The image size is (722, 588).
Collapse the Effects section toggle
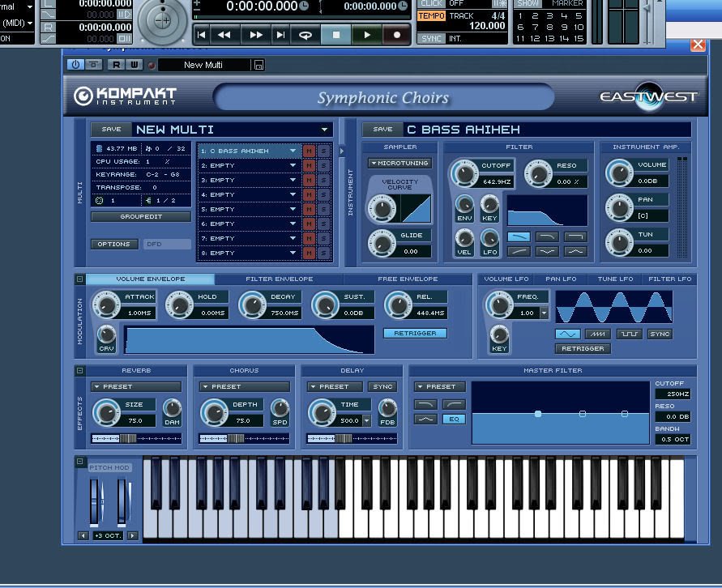79,370
